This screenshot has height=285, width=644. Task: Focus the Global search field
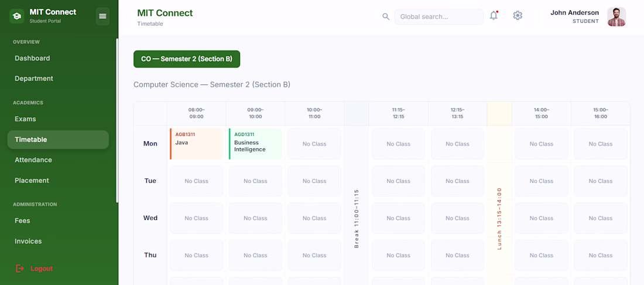[439, 17]
